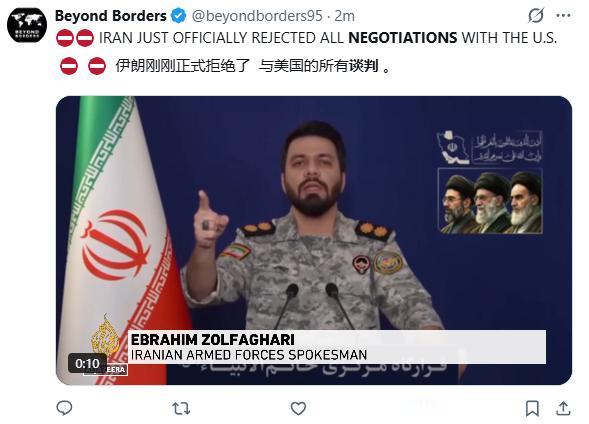This screenshot has height=424, width=589.
Task: Open the three-dot more options menu
Action: [563, 15]
